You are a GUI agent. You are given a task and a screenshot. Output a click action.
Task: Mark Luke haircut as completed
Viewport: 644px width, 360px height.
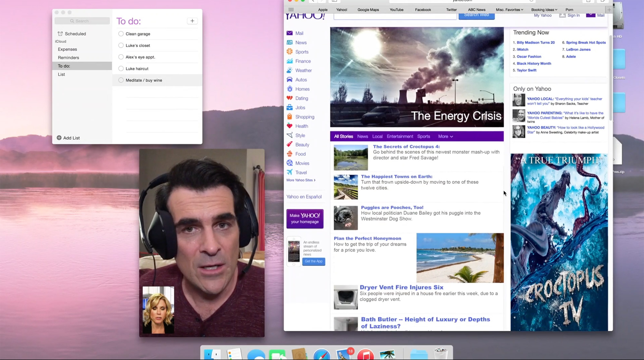click(x=121, y=69)
